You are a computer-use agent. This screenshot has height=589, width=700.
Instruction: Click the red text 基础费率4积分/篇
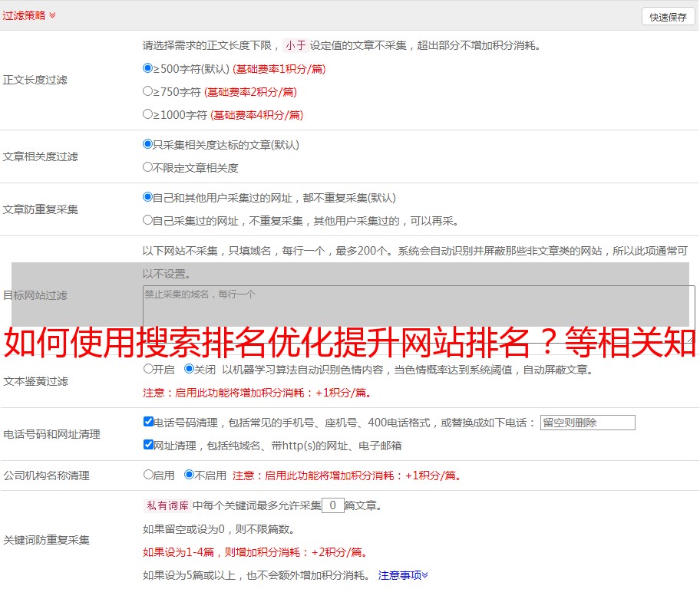pyautogui.click(x=256, y=115)
